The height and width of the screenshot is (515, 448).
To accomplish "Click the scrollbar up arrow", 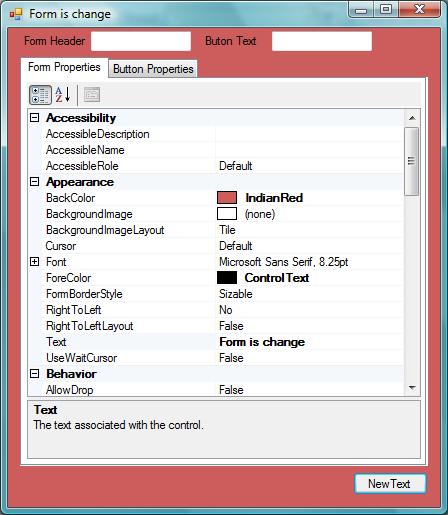I will click(x=412, y=118).
